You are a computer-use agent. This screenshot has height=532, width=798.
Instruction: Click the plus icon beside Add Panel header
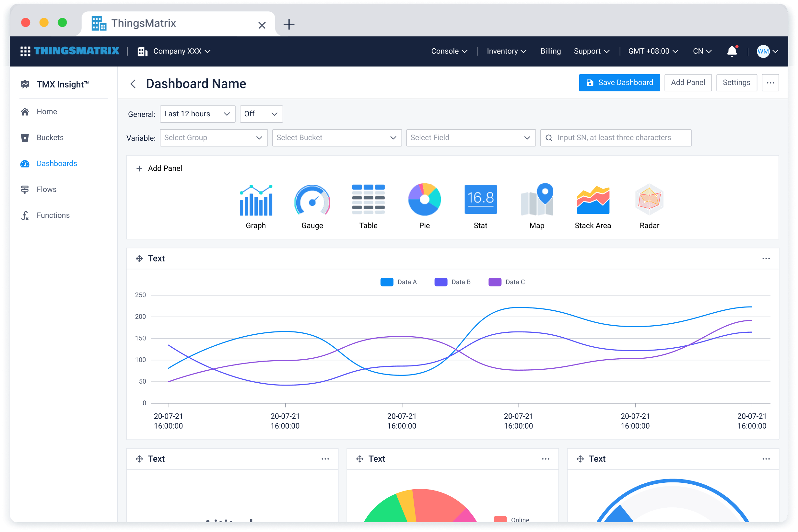[139, 168]
